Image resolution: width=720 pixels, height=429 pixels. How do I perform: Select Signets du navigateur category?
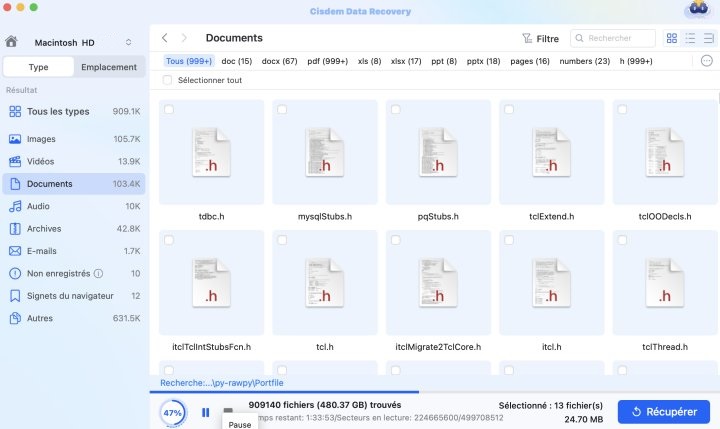point(74,296)
